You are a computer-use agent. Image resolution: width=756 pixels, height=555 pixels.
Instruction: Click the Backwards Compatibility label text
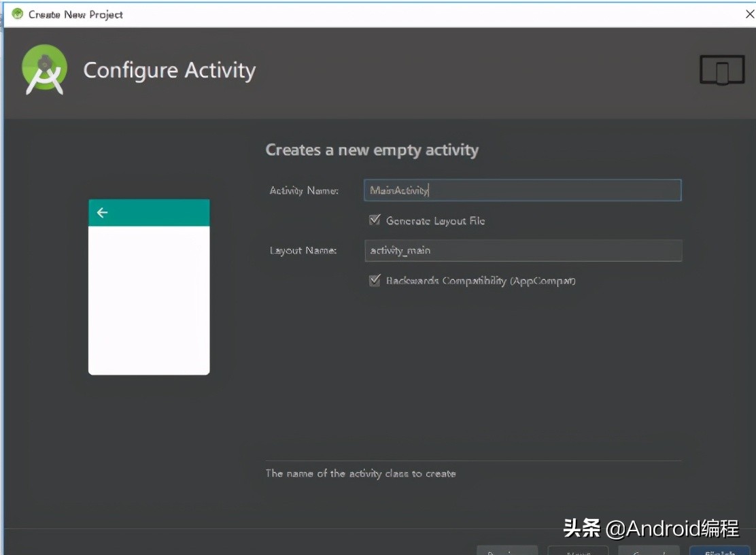[481, 281]
